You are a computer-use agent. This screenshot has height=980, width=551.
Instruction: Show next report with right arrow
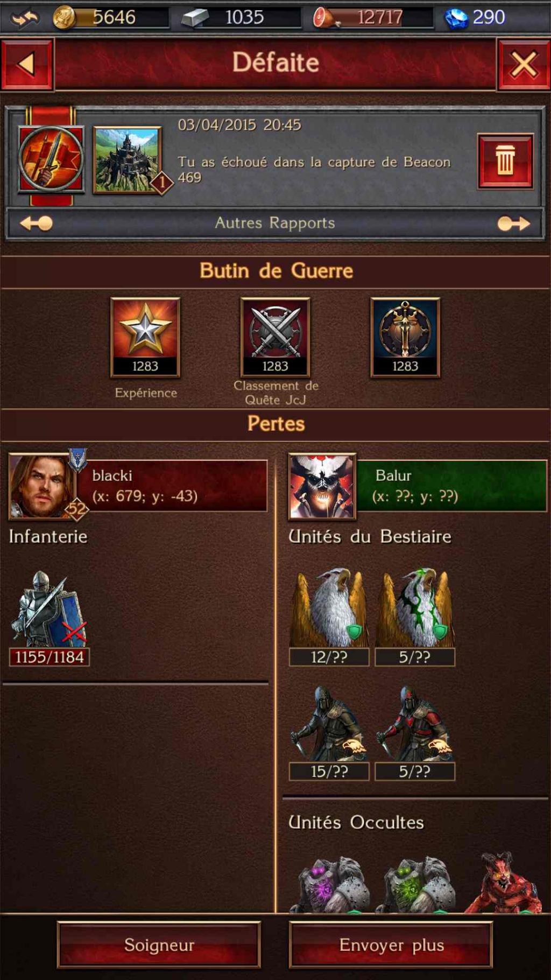[x=514, y=223]
